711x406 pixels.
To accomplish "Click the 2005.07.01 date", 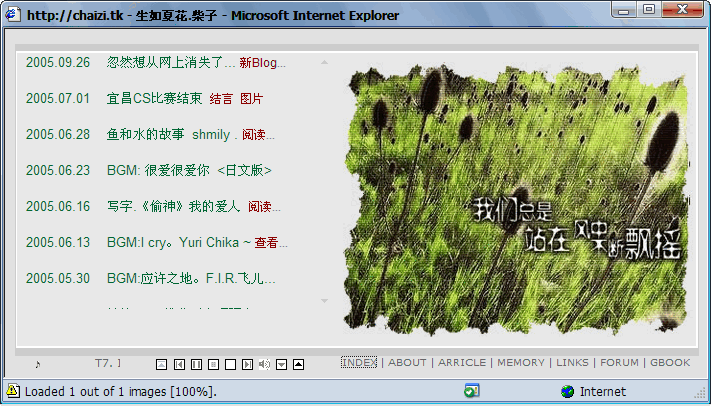I will pos(58,98).
